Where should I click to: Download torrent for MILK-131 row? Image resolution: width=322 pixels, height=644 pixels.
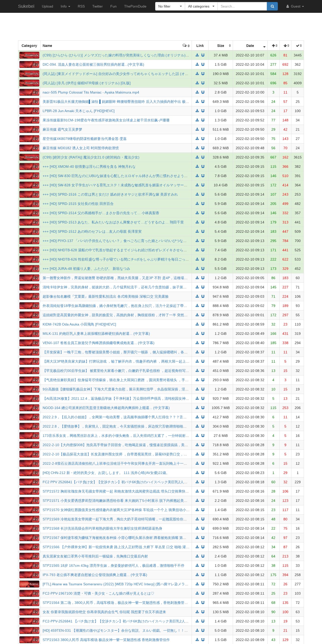click(197, 334)
